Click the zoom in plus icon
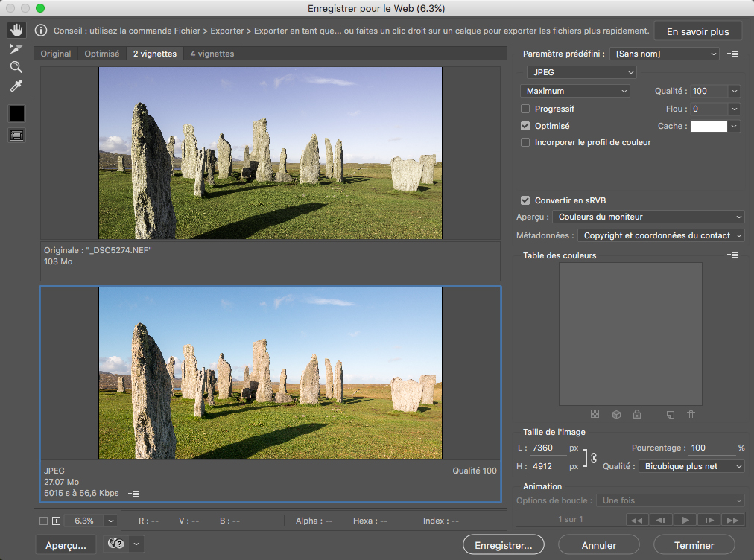 56,521
